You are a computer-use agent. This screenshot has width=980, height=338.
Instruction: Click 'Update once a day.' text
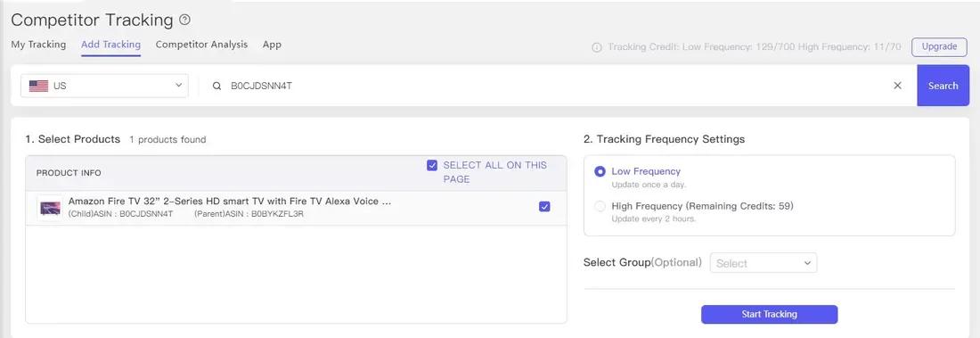649,185
